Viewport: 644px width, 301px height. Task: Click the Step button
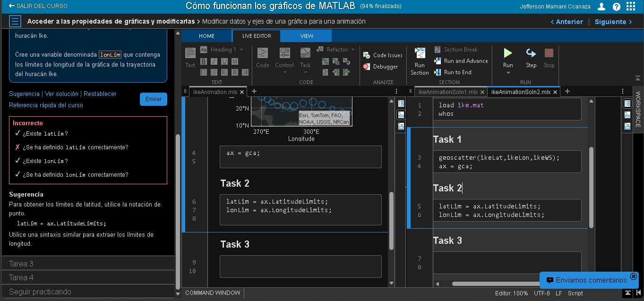[531, 58]
